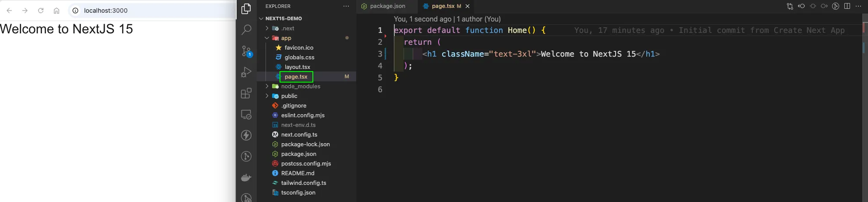This screenshot has height=202, width=868.
Task: Collapse the app folder
Action: tap(267, 38)
